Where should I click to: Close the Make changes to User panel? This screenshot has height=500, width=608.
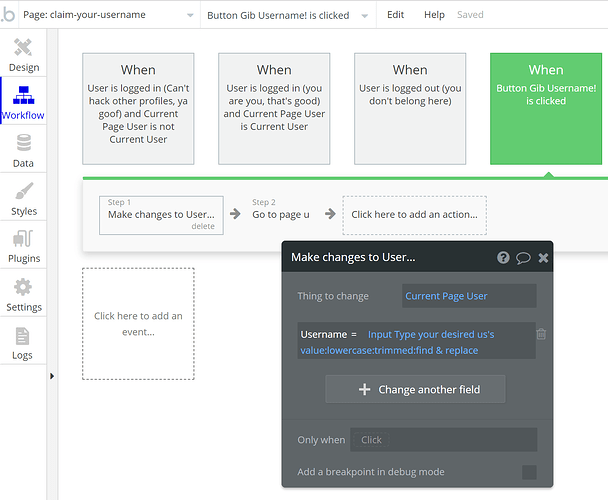click(543, 258)
